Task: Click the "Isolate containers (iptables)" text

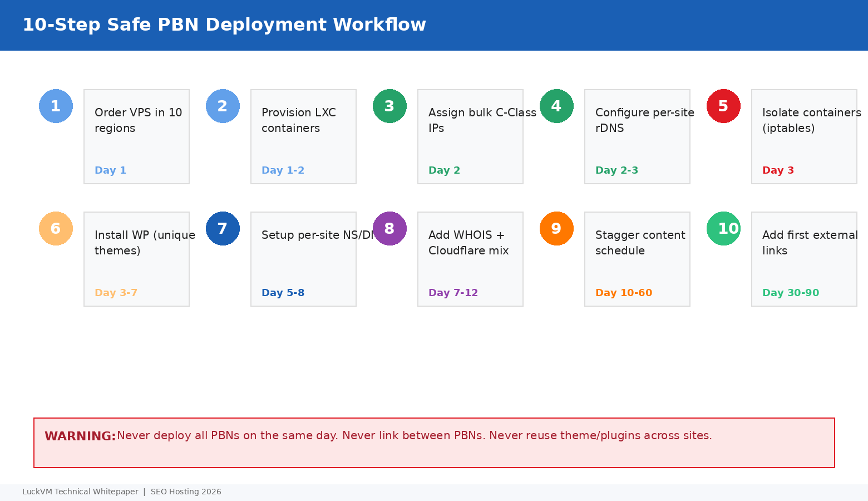Action: [812, 120]
